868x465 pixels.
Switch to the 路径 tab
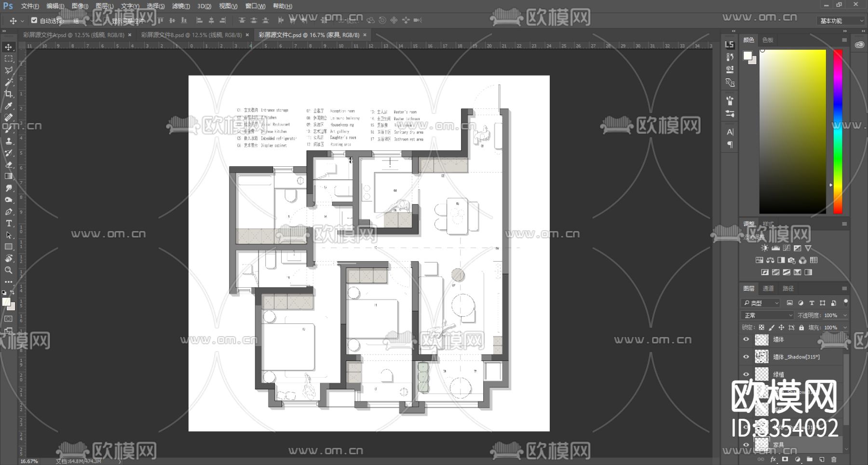click(788, 289)
